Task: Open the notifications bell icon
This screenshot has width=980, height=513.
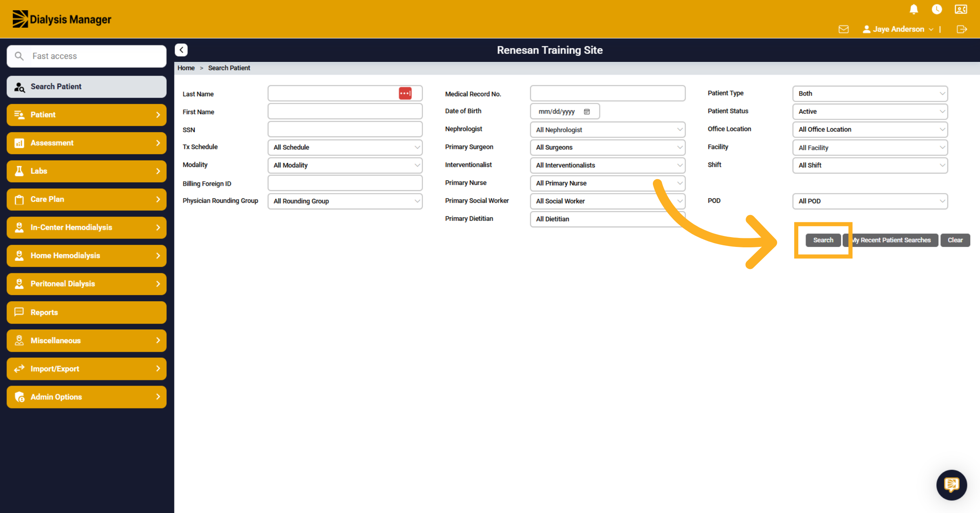Action: (x=914, y=9)
